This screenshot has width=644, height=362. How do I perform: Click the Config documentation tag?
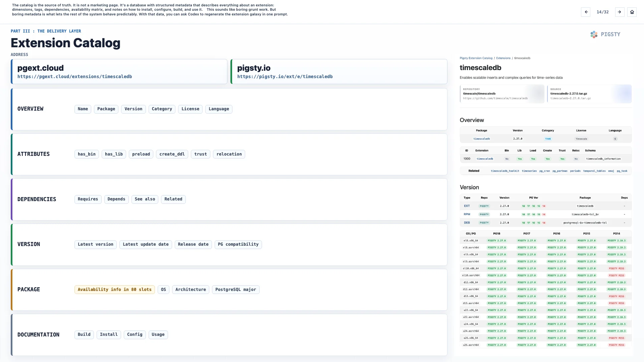135,335
